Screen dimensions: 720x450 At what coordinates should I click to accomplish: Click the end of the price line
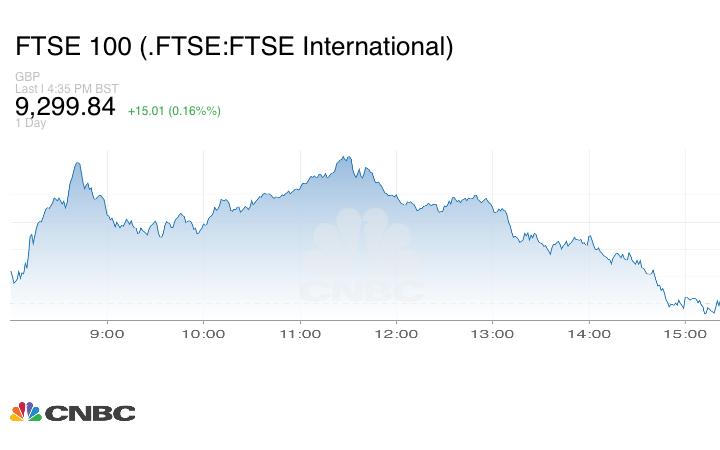(x=718, y=302)
